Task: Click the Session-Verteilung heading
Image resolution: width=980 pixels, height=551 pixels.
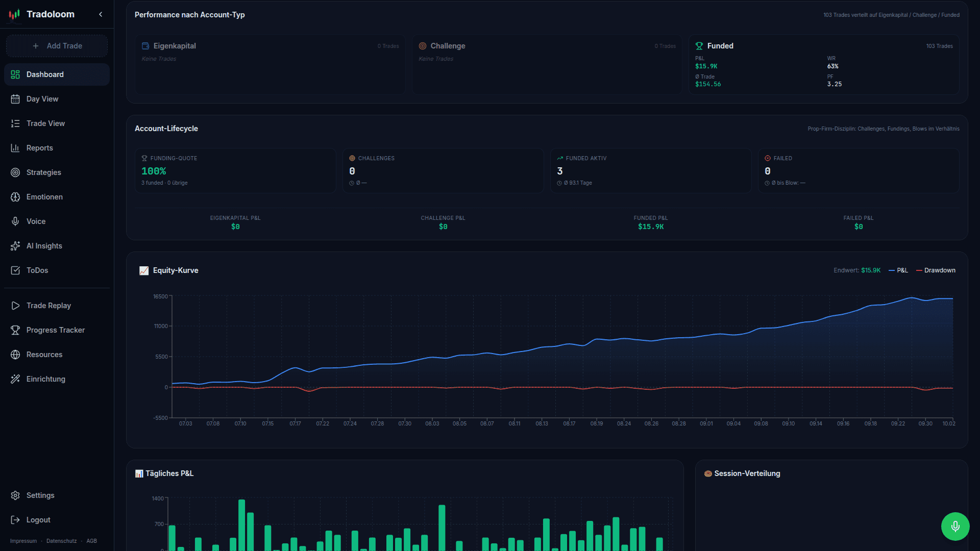Action: pos(747,473)
